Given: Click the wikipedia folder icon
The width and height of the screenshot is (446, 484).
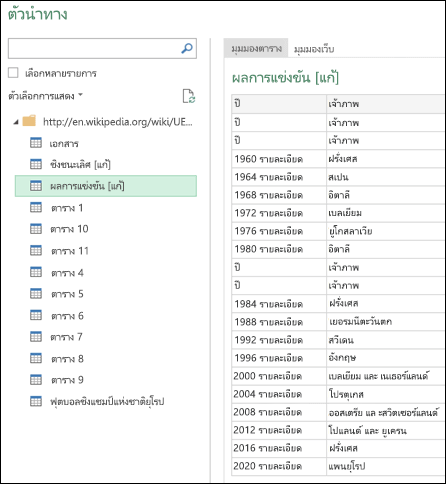Looking at the screenshot, I should 29,121.
